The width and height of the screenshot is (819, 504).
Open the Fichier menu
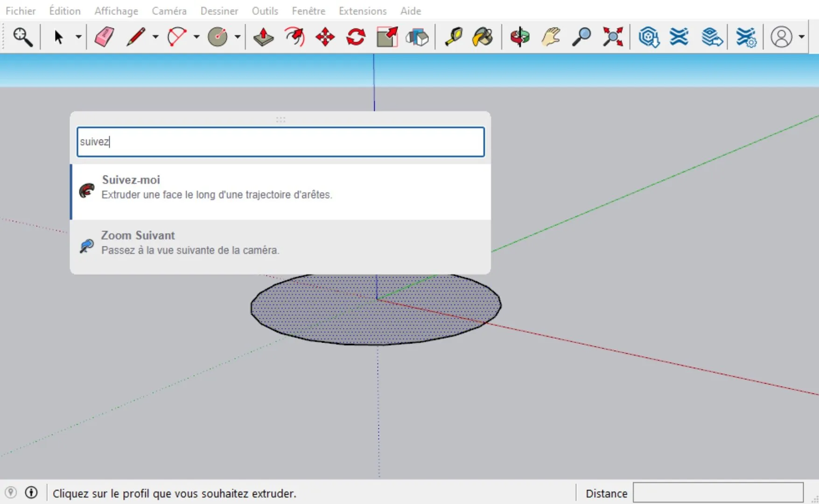(21, 11)
